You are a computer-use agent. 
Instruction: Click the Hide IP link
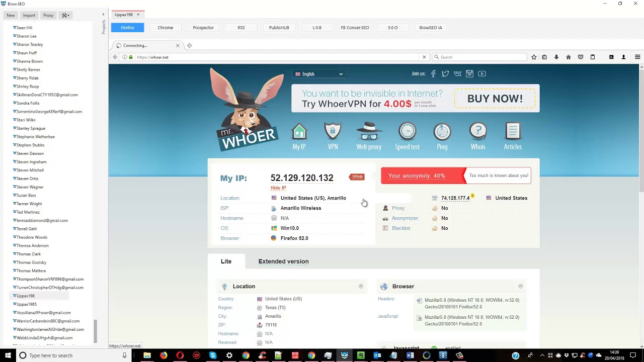(278, 188)
